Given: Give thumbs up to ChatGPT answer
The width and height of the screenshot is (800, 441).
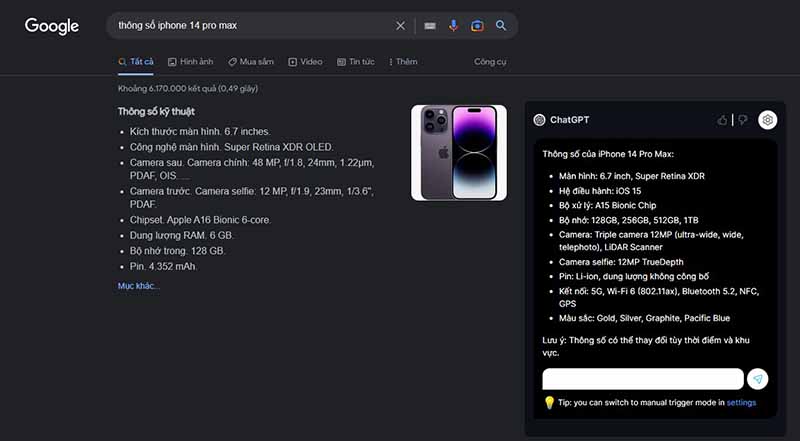Looking at the screenshot, I should pos(722,120).
